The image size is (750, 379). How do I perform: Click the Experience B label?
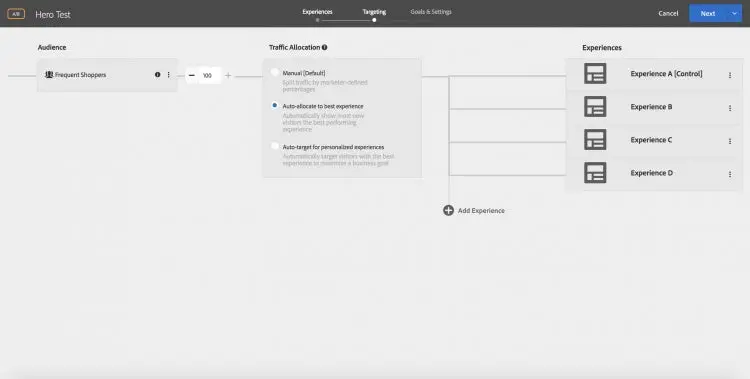coord(651,107)
